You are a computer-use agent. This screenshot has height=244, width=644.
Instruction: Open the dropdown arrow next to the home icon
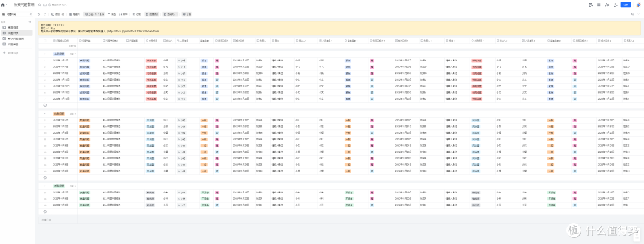pos(7,5)
